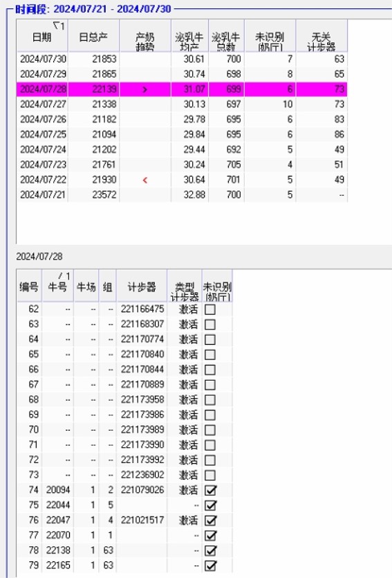Click 激活 status in row 64

coord(189,339)
